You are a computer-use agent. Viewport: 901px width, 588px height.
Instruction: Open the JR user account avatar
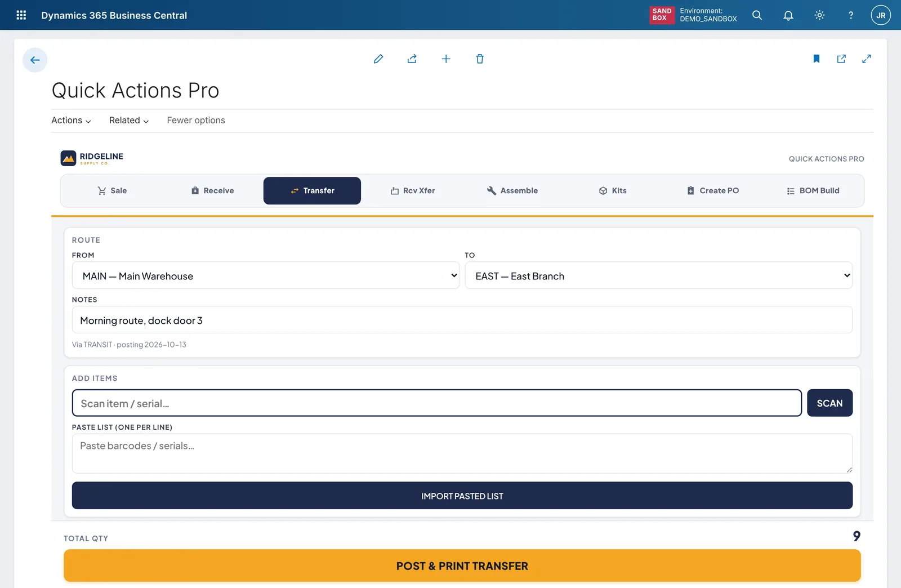[x=881, y=15]
